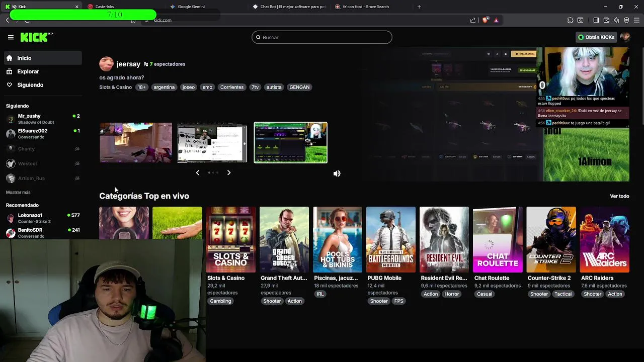Open the browser main menu icon
The image size is (644, 362).
637,20
